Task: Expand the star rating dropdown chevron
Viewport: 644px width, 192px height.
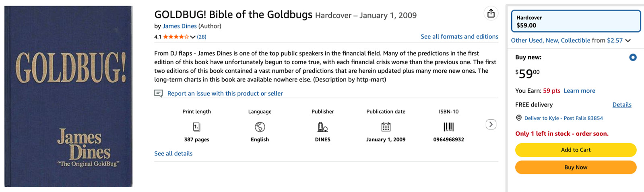Action: [x=193, y=37]
